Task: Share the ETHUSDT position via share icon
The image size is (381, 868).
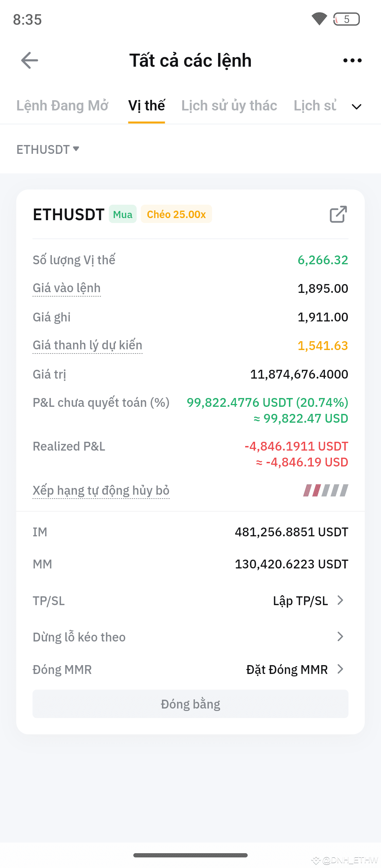Action: tap(338, 214)
